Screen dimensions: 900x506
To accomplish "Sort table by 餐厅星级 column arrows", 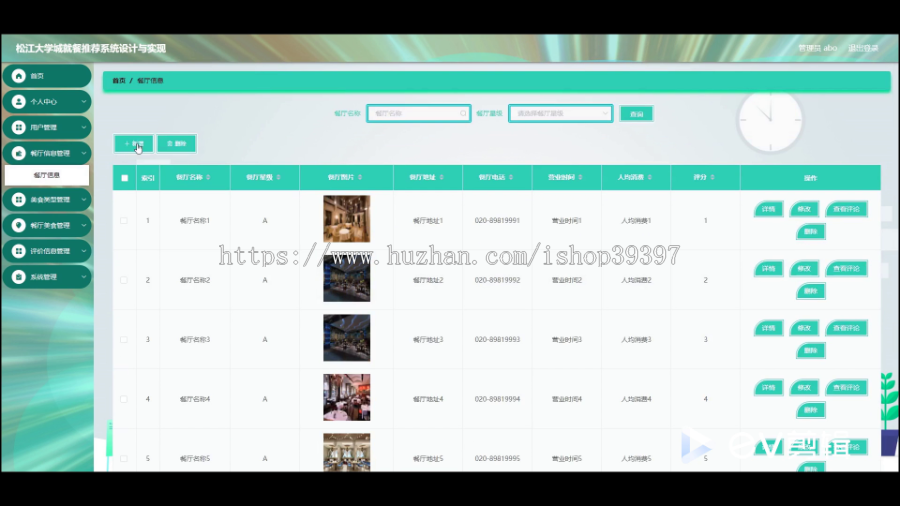I will click(278, 177).
